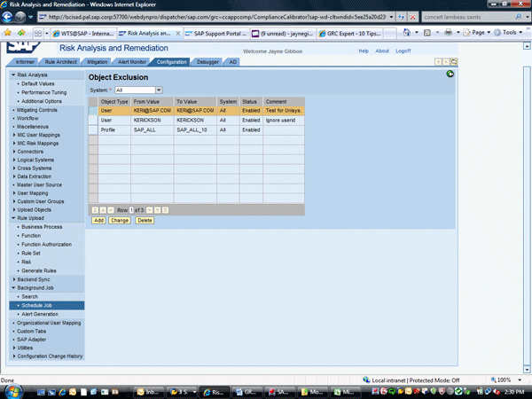This screenshot has height=399, width=532.
Task: Click the browser address bar URL
Action: click(216, 17)
